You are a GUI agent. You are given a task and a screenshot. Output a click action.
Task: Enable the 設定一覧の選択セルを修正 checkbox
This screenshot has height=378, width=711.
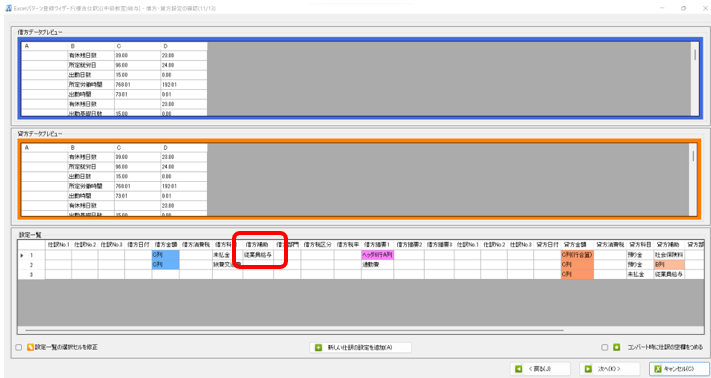coord(19,348)
